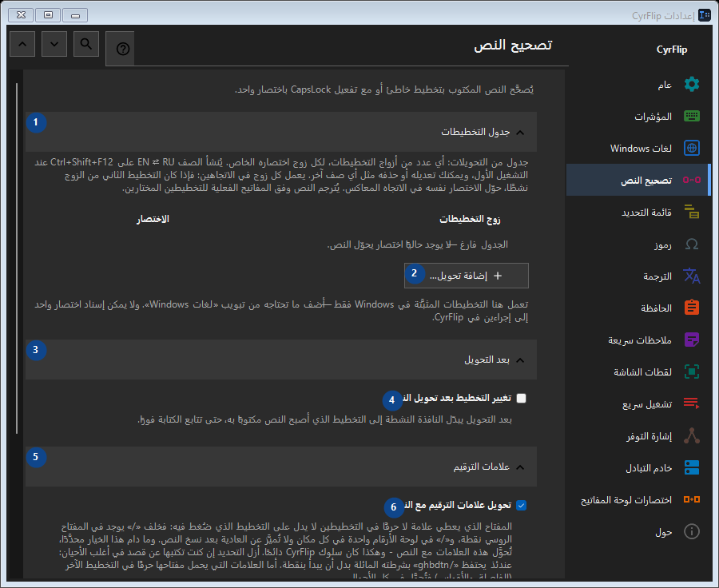Image resolution: width=719 pixels, height=588 pixels.
Task: Click the help question mark icon
Action: coord(122,49)
